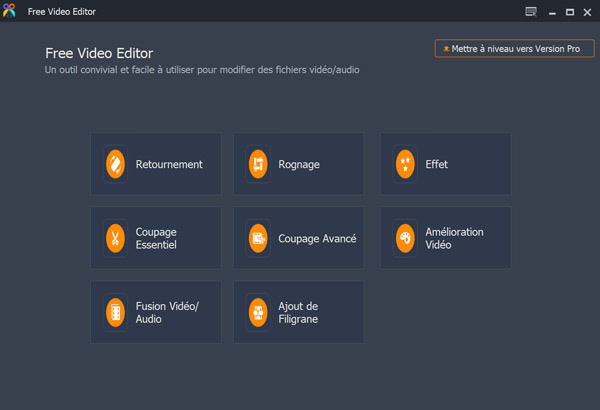
Task: Open the feedback icon in title bar
Action: pos(531,12)
